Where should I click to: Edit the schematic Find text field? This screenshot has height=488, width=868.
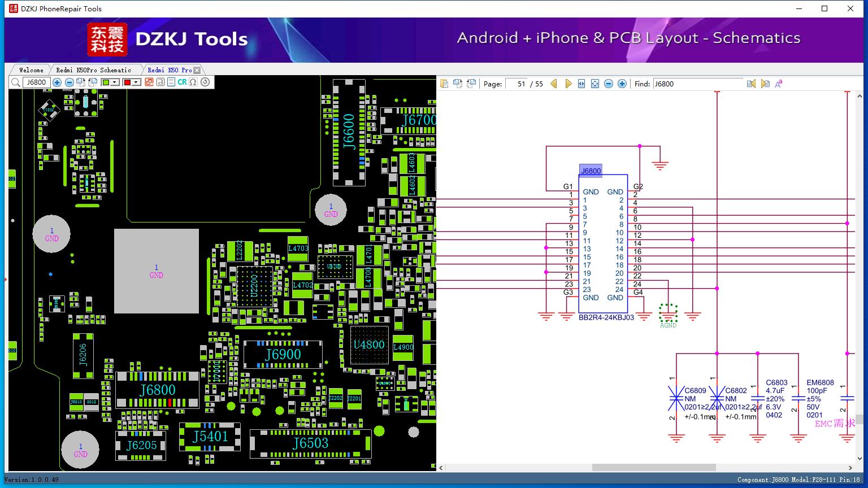(x=698, y=84)
